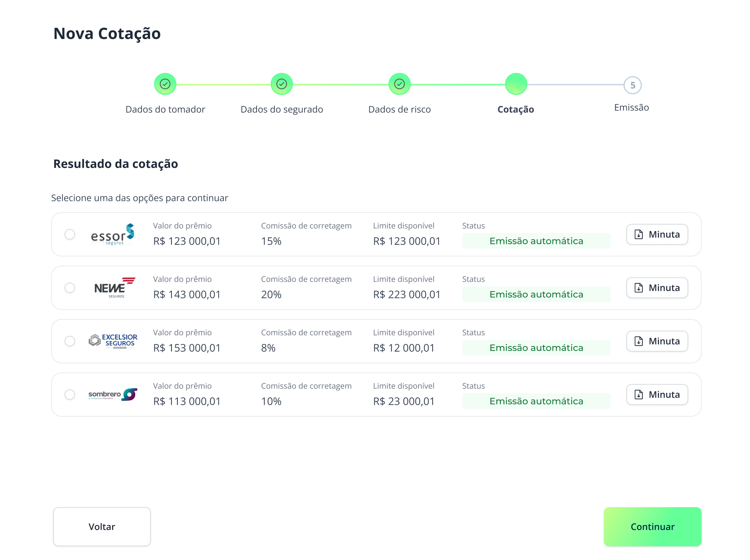Click the Dados do tomador checkmark step
Image resolution: width=750 pixels, height=560 pixels.
click(x=165, y=84)
